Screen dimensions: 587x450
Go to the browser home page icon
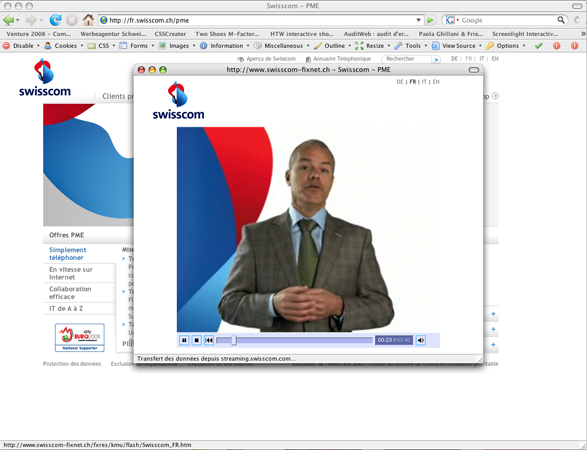(88, 20)
